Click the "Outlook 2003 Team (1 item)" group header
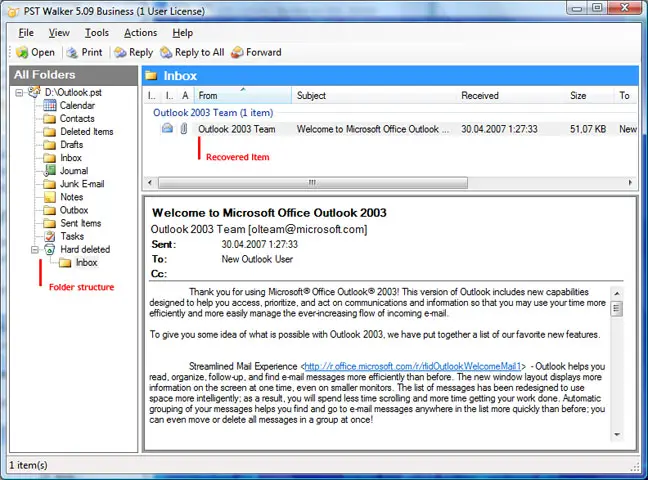The image size is (648, 480). pyautogui.click(x=213, y=113)
